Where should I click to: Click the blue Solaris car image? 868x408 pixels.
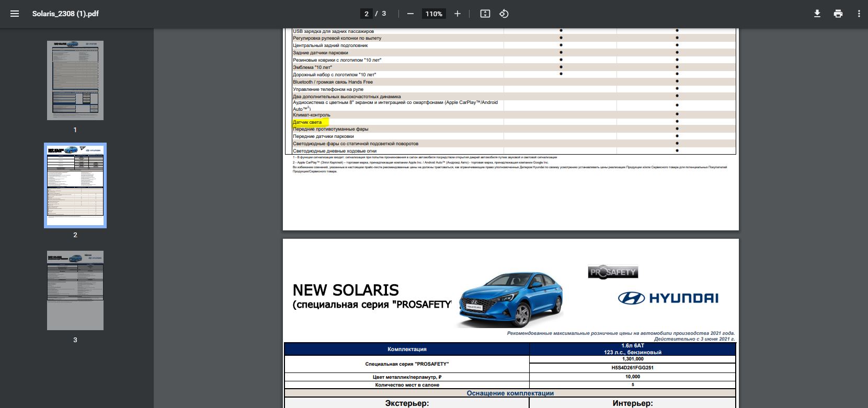tap(510, 299)
